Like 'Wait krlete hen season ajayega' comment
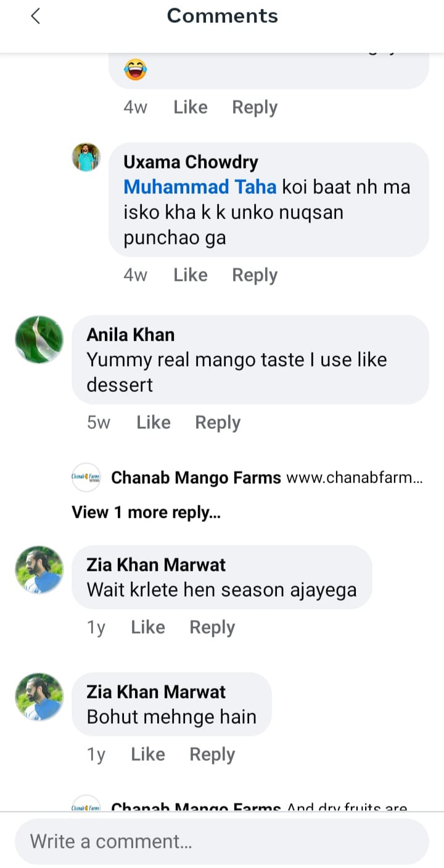444x868 pixels. (147, 627)
